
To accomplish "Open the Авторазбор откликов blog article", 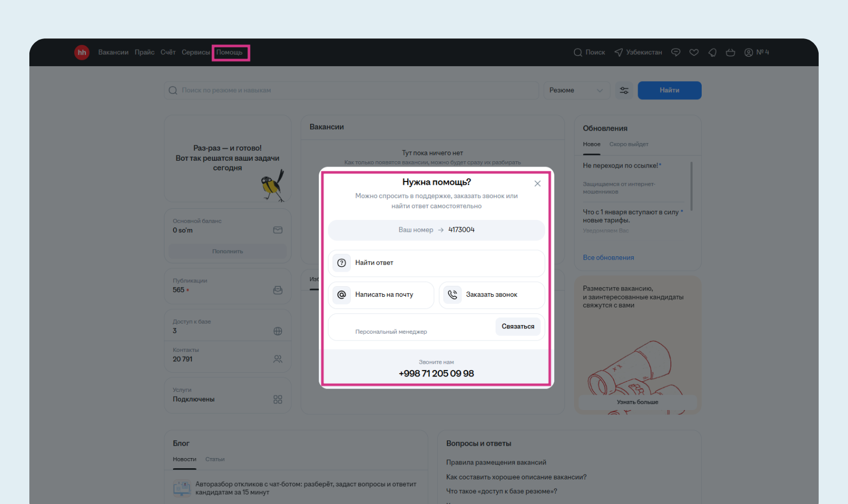I will (305, 488).
